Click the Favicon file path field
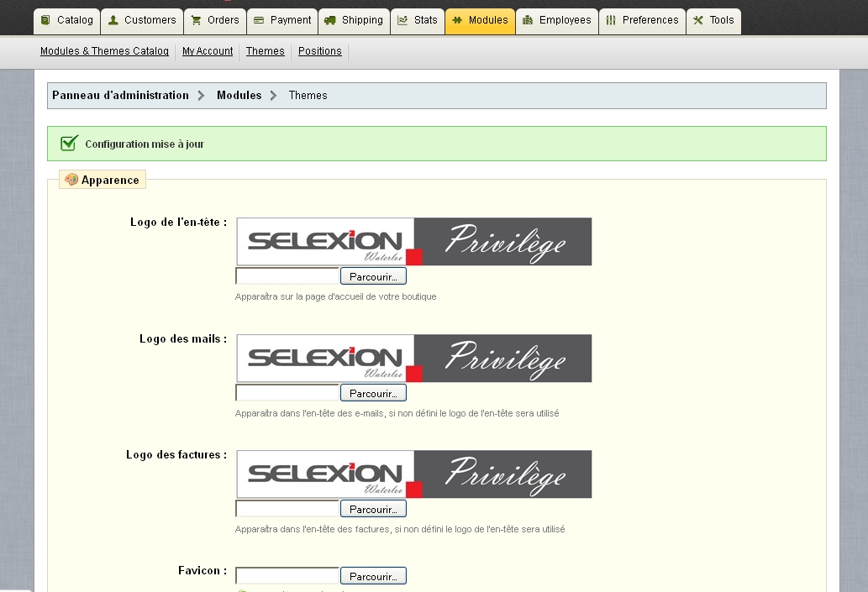Viewport: 868px width, 592px height. (x=287, y=575)
